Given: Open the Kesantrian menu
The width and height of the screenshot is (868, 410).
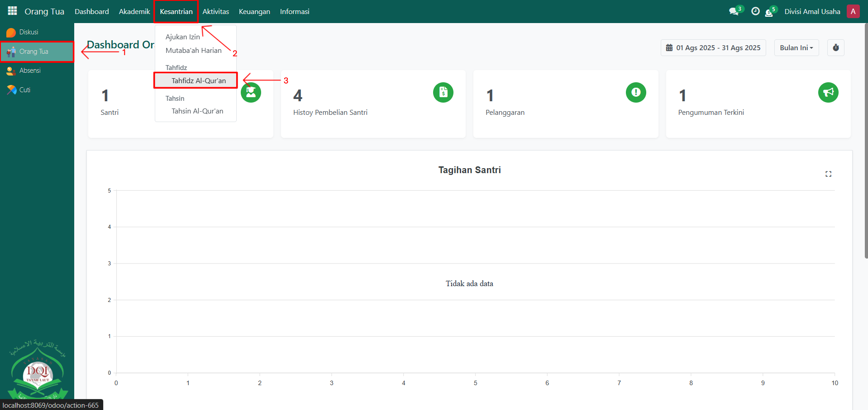Looking at the screenshot, I should [x=176, y=12].
